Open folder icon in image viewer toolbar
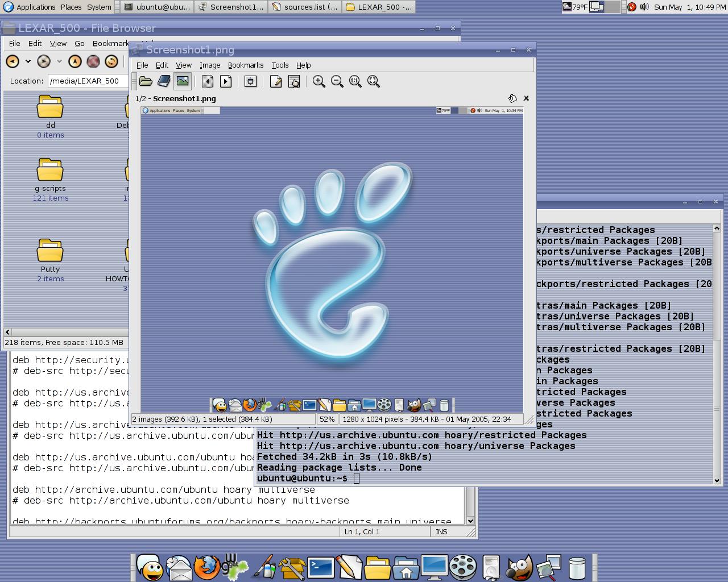This screenshot has height=582, width=728. tap(146, 81)
